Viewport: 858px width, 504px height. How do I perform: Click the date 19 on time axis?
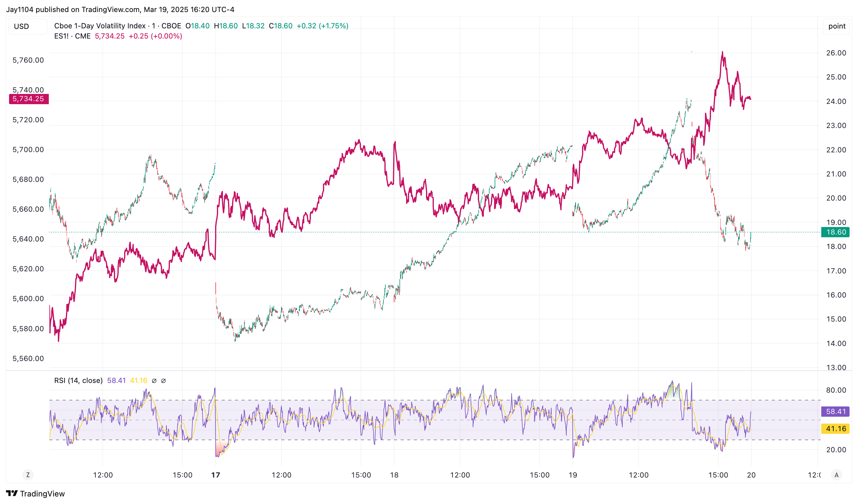pyautogui.click(x=573, y=475)
